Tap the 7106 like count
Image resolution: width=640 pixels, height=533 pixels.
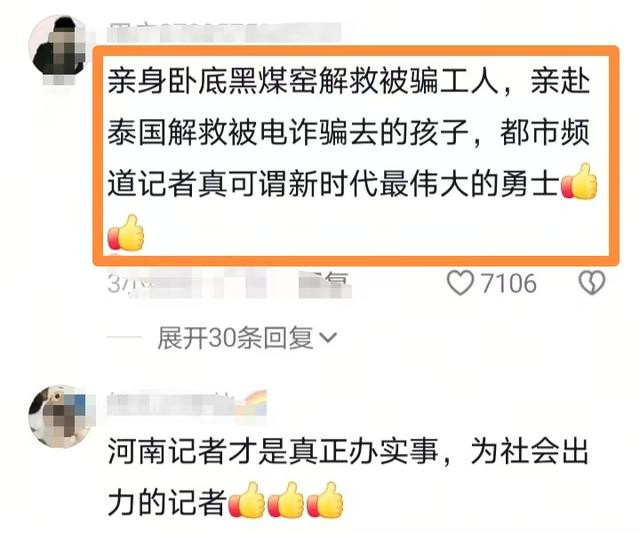click(x=508, y=283)
